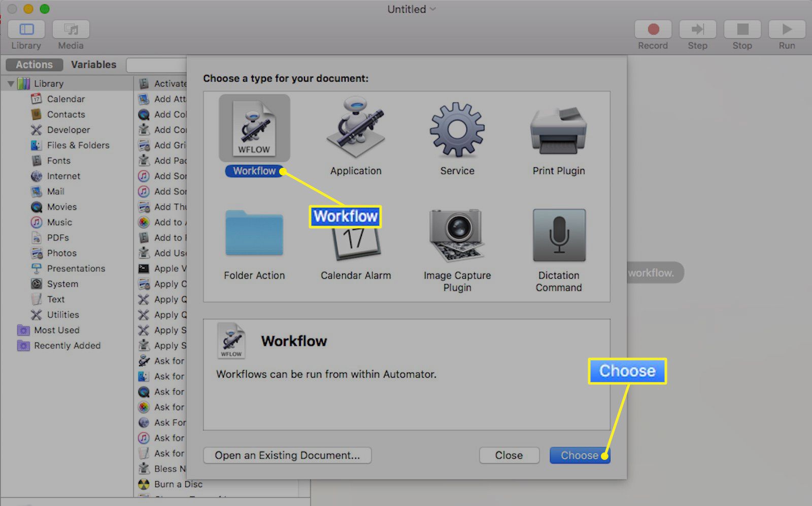Select the Print Plugin printer icon
The image size is (812, 506).
pyautogui.click(x=559, y=131)
